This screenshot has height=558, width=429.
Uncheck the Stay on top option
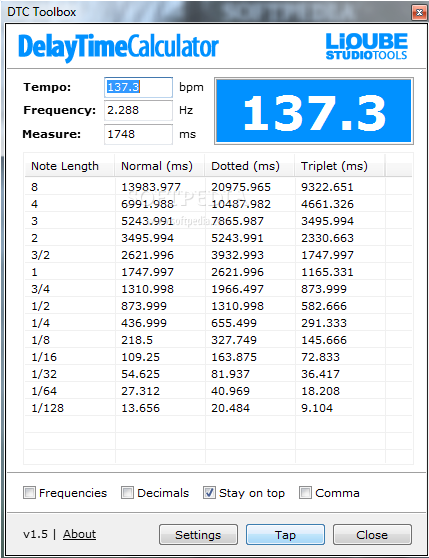point(209,493)
